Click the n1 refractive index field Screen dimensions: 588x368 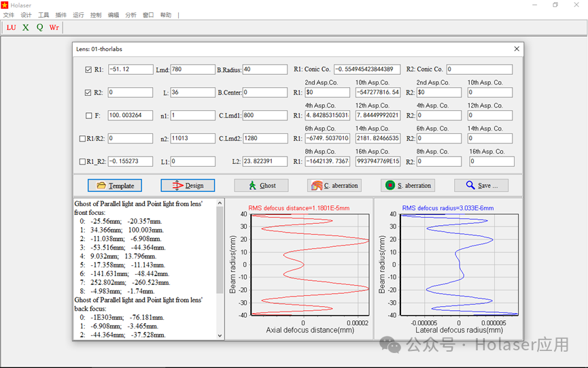pos(193,115)
